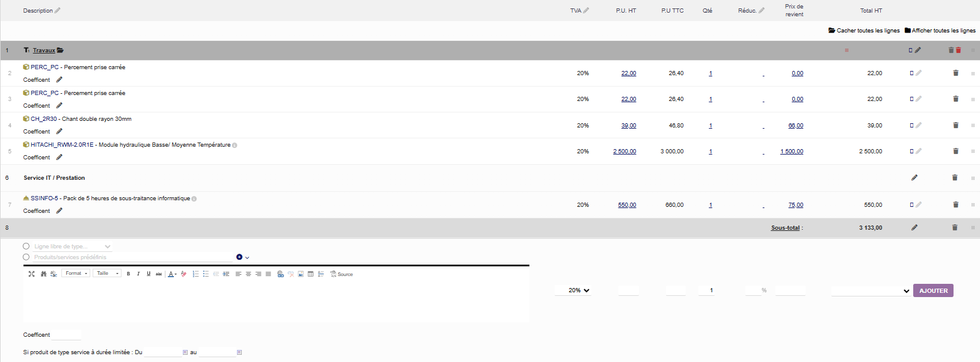Open the 20% TVA dropdown in add form
This screenshot has height=362, width=980.
click(579, 290)
